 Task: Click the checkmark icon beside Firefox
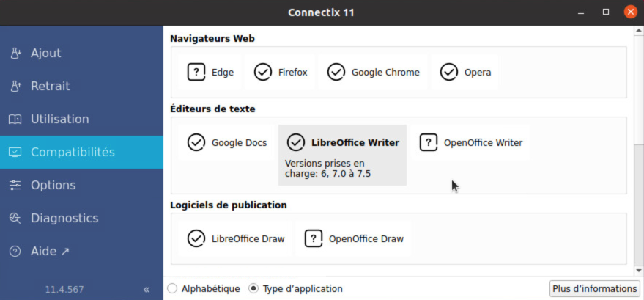coord(262,72)
